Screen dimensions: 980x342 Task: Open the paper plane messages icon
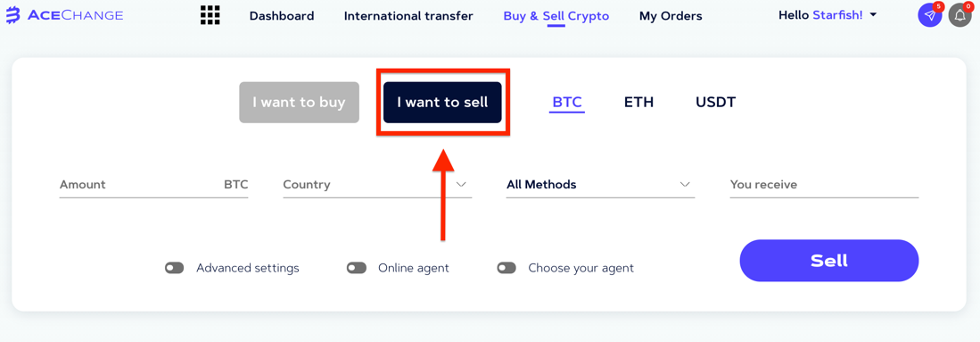[929, 15]
